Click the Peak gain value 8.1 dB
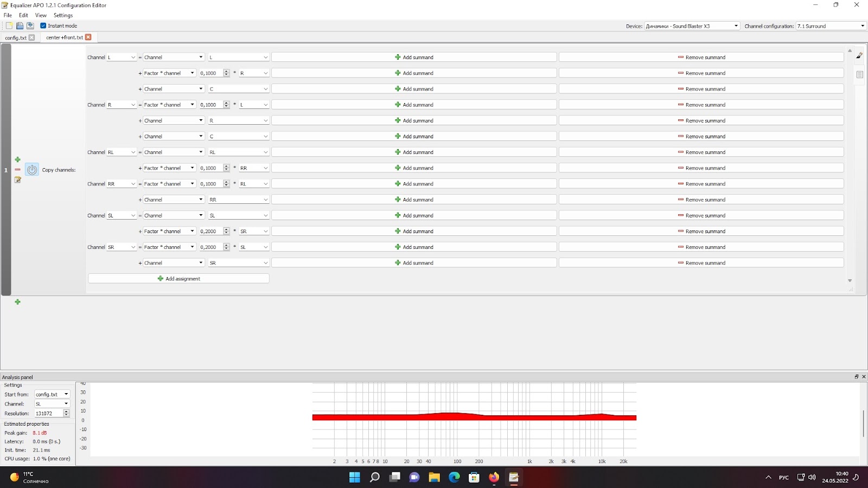The height and width of the screenshot is (488, 868). [40, 433]
